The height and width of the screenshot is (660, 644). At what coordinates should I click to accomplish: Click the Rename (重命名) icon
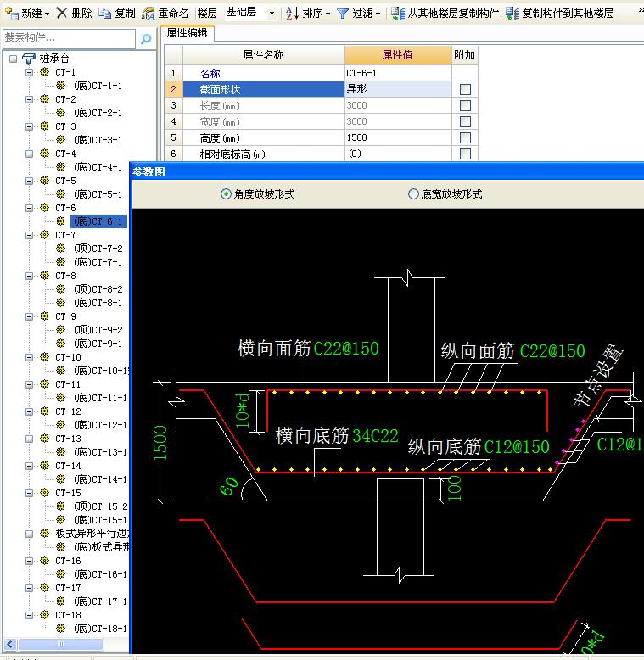point(148,14)
